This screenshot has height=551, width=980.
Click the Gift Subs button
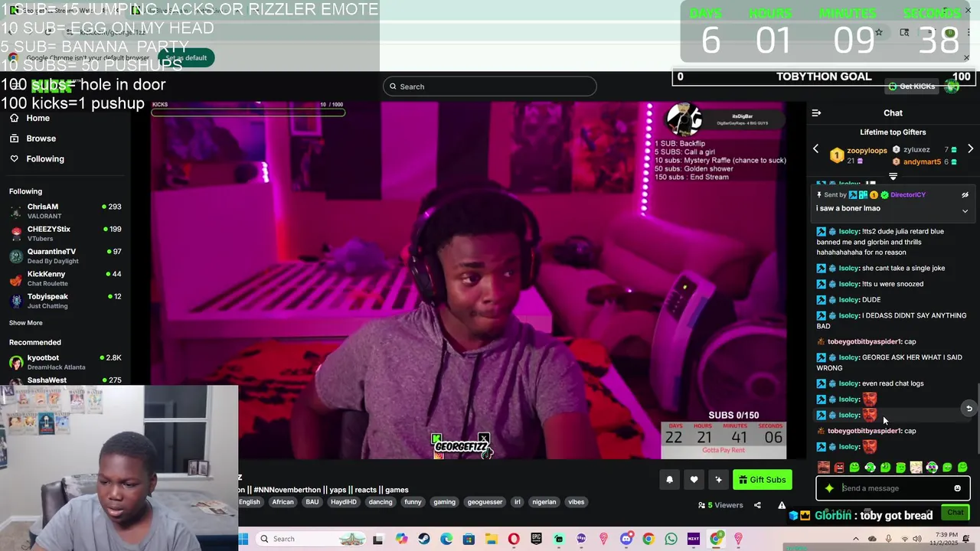(x=763, y=480)
